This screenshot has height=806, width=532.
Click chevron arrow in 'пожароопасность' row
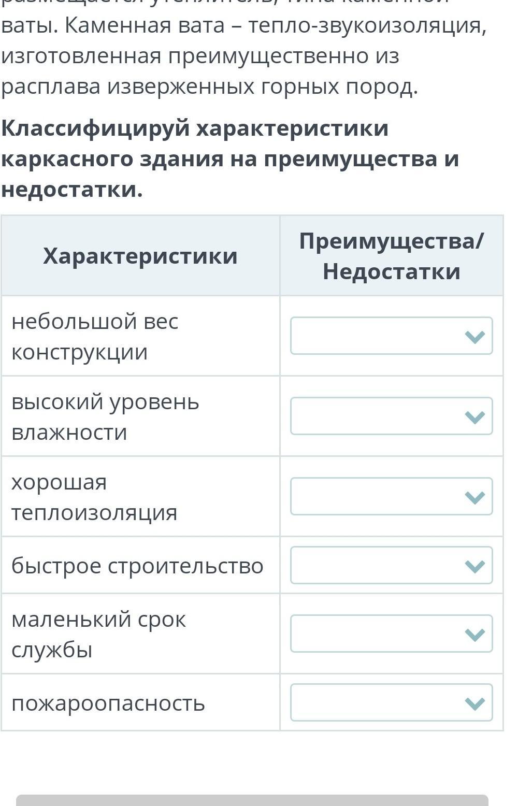(x=475, y=704)
